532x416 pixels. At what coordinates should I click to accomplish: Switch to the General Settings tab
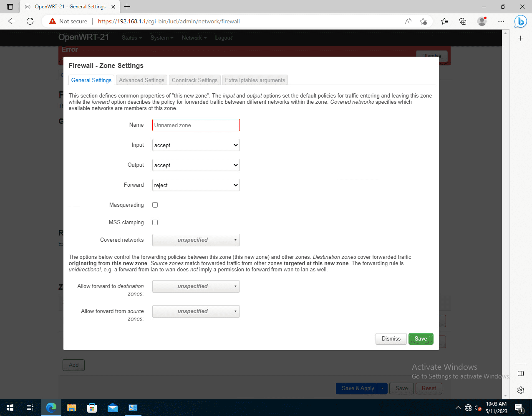pyautogui.click(x=91, y=80)
